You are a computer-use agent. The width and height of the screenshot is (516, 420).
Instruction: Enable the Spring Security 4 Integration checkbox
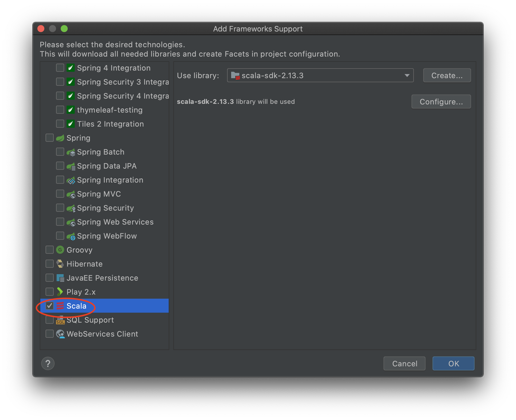pyautogui.click(x=60, y=96)
